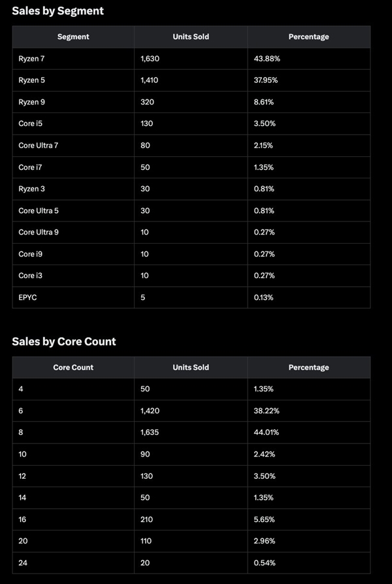Select the 37.95% percentage value
The height and width of the screenshot is (584, 392).
click(x=267, y=80)
